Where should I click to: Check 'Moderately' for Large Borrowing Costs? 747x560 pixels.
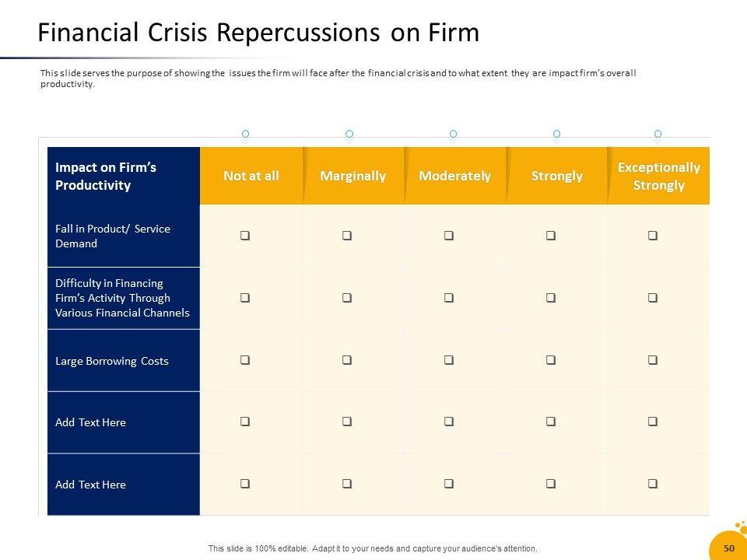click(x=449, y=360)
